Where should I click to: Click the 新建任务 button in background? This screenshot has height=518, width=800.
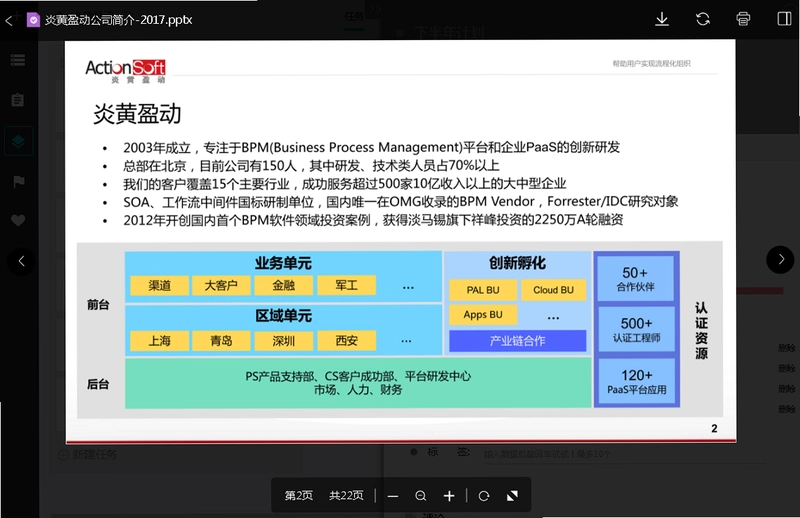pyautogui.click(x=88, y=454)
